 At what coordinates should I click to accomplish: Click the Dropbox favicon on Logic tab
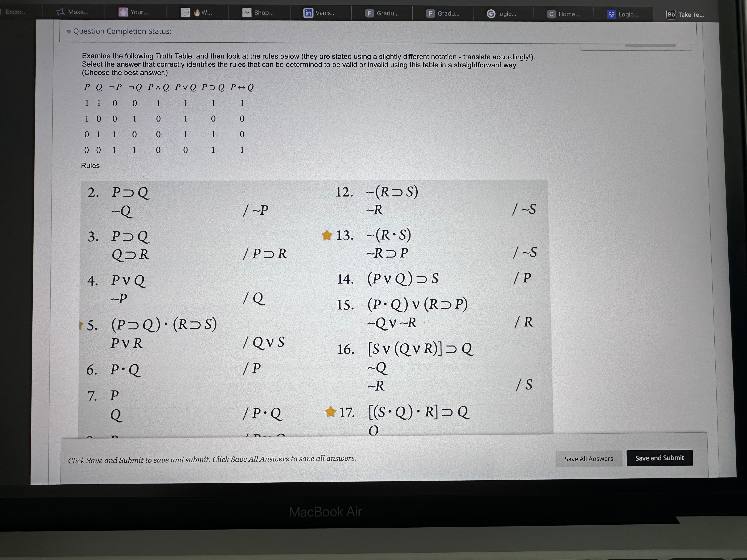[x=611, y=14]
